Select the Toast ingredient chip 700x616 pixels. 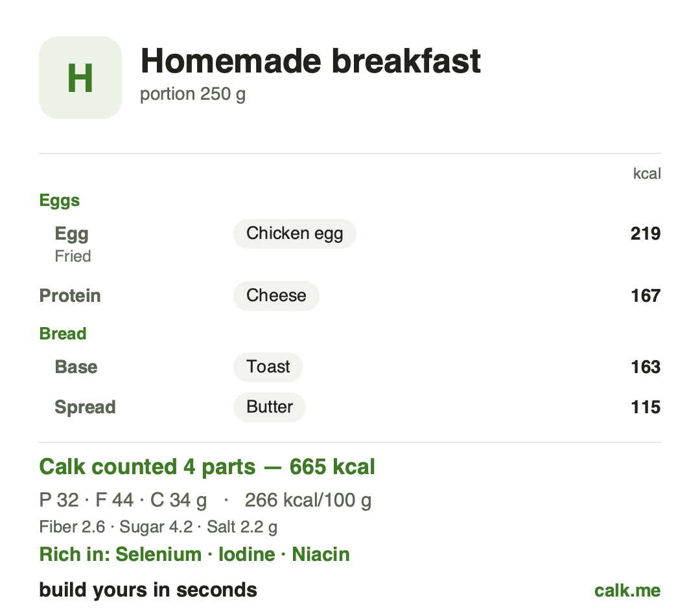268,367
